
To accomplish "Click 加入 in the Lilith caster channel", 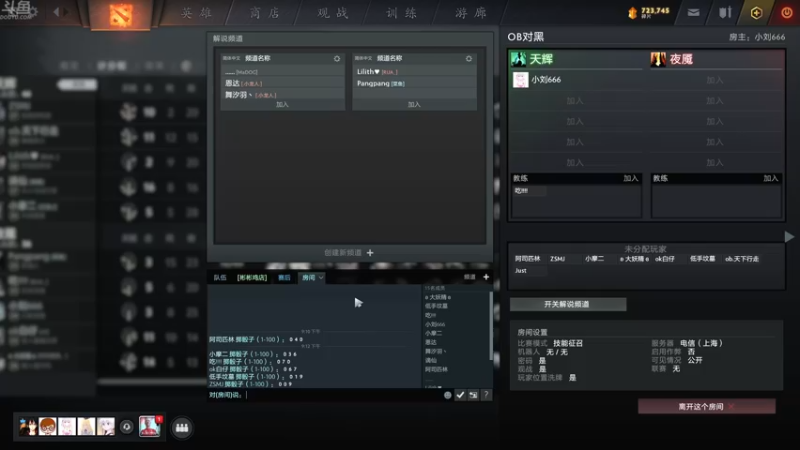I will [414, 105].
